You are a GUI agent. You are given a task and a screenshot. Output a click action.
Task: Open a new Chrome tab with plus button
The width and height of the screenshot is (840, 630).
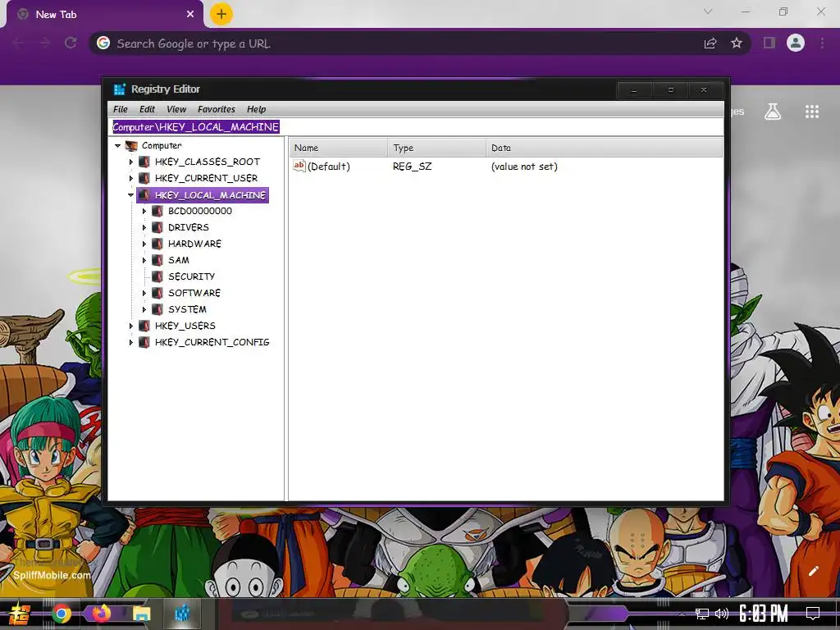221,14
